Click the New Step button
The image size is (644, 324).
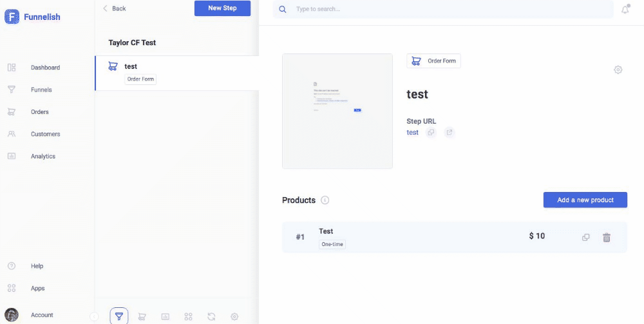[222, 8]
